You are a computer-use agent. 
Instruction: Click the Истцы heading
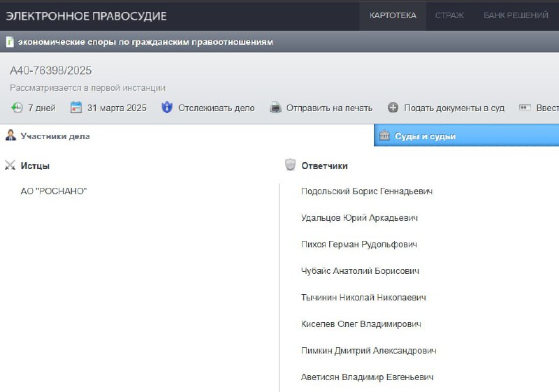(35, 166)
